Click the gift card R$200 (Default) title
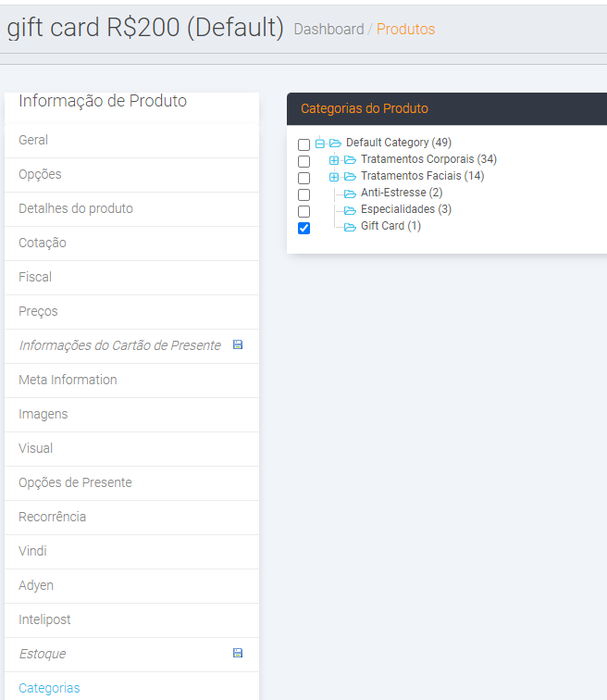 pyautogui.click(x=145, y=28)
